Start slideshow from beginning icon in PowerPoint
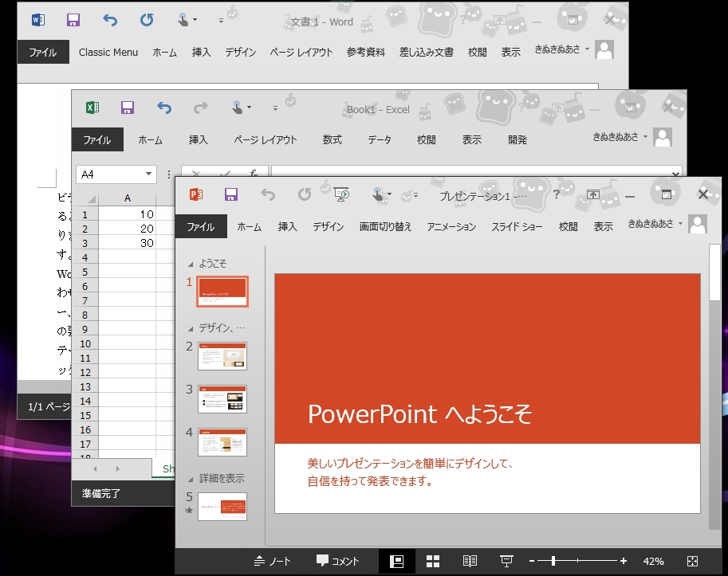The height and width of the screenshot is (576, 728). (342, 194)
